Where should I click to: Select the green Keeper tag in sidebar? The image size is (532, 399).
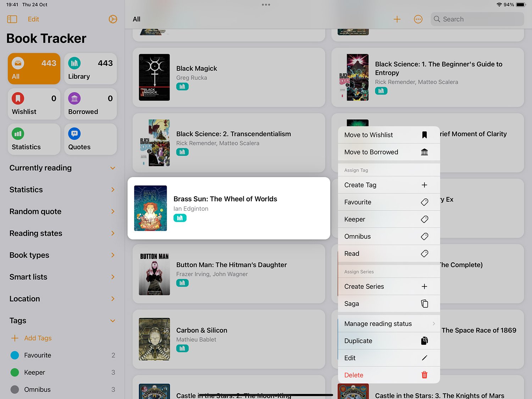(x=63, y=372)
